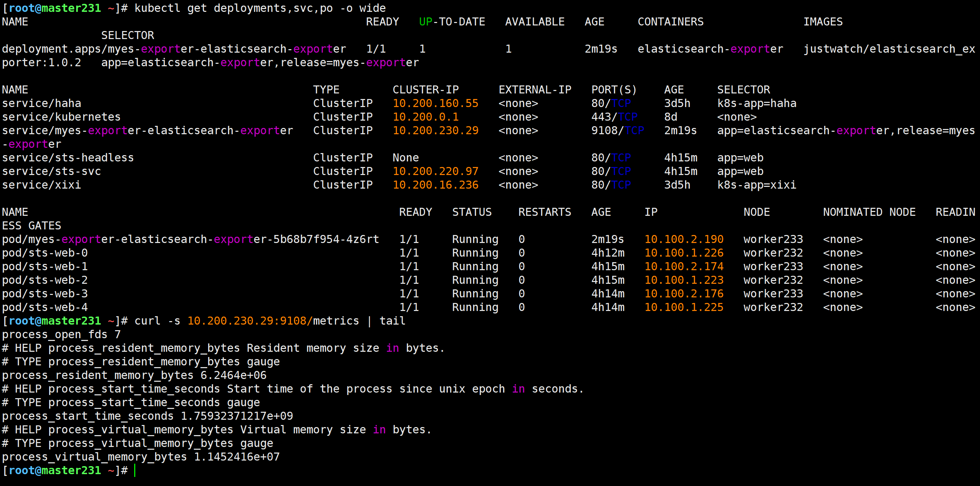Click the 443/TCP port of kubernetes service
Image resolution: width=980 pixels, height=486 pixels.
tap(614, 117)
